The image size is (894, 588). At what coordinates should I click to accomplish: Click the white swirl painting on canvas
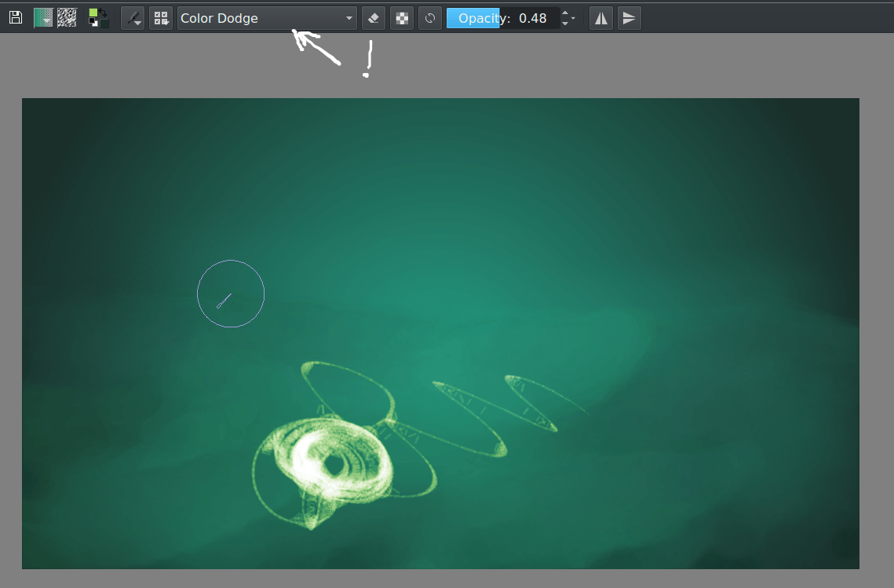[x=330, y=463]
